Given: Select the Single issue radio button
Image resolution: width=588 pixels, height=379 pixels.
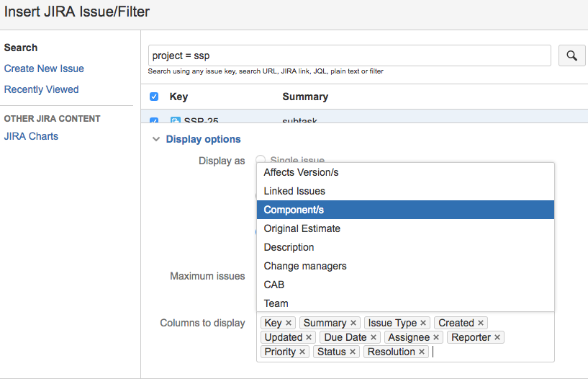Looking at the screenshot, I should [x=261, y=160].
